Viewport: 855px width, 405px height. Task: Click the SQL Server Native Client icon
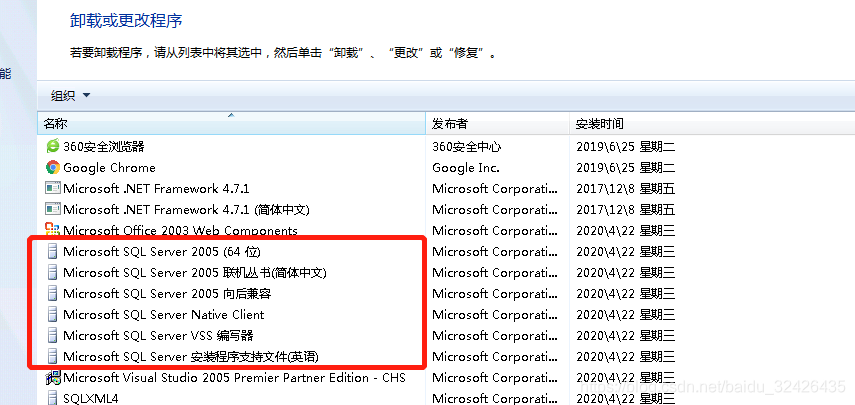click(x=53, y=315)
